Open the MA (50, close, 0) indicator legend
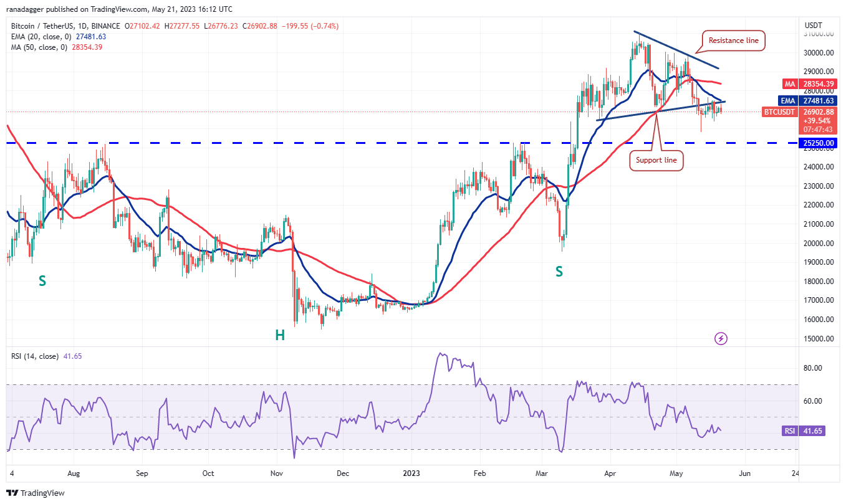The image size is (846, 504). point(56,47)
